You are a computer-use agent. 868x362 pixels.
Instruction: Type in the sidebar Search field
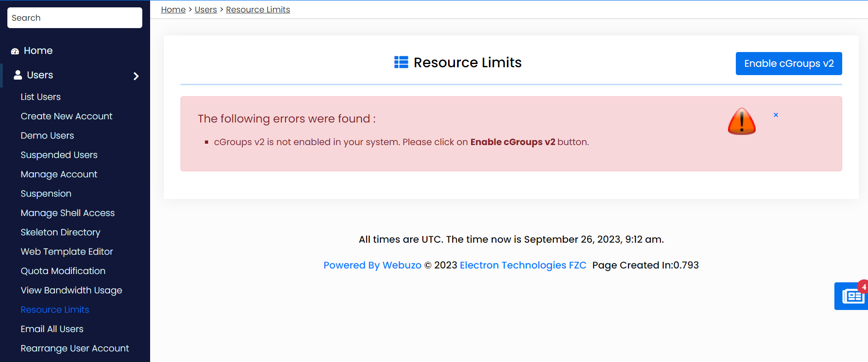coord(75,18)
